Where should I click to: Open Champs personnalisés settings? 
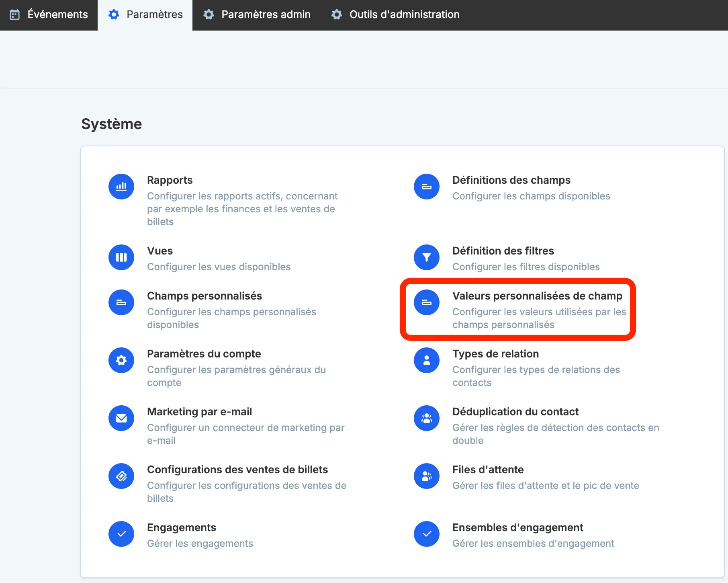click(204, 296)
